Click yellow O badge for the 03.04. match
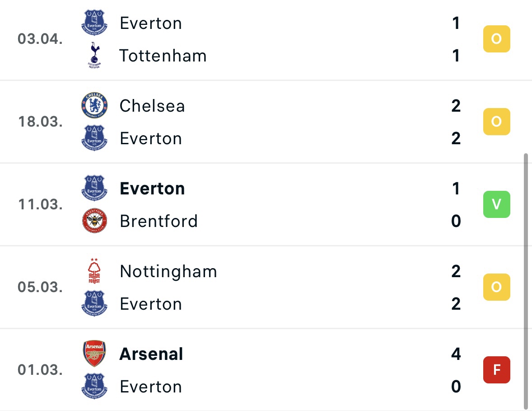The image size is (532, 411). tap(497, 39)
